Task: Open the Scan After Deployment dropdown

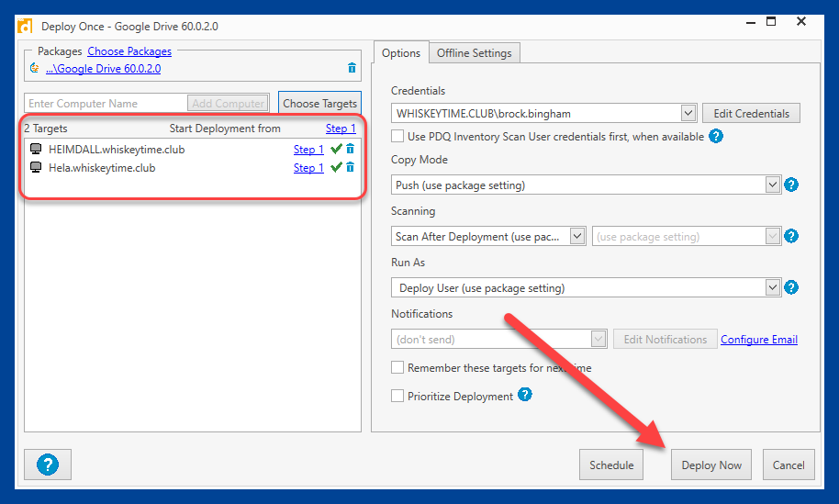Action: click(576, 236)
